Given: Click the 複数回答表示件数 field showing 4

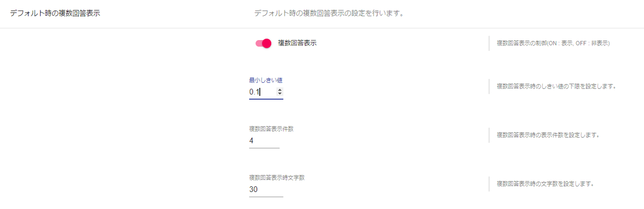Looking at the screenshot, I should (x=264, y=141).
